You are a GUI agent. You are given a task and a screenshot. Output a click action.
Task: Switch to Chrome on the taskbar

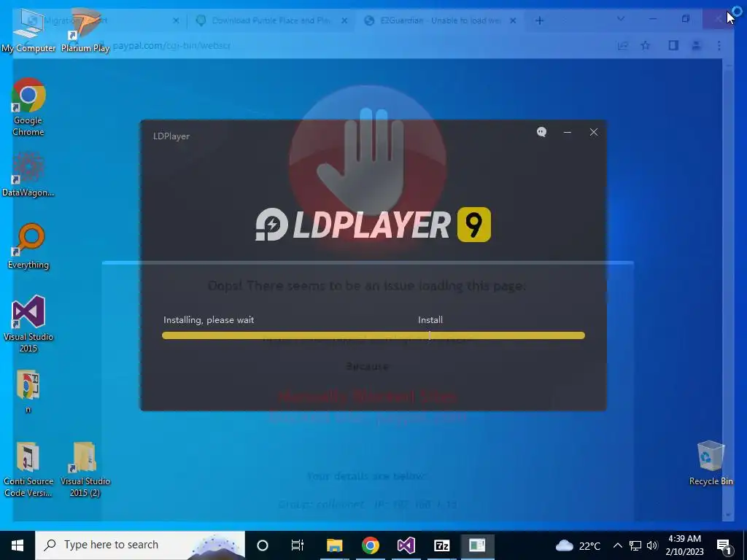(x=370, y=545)
